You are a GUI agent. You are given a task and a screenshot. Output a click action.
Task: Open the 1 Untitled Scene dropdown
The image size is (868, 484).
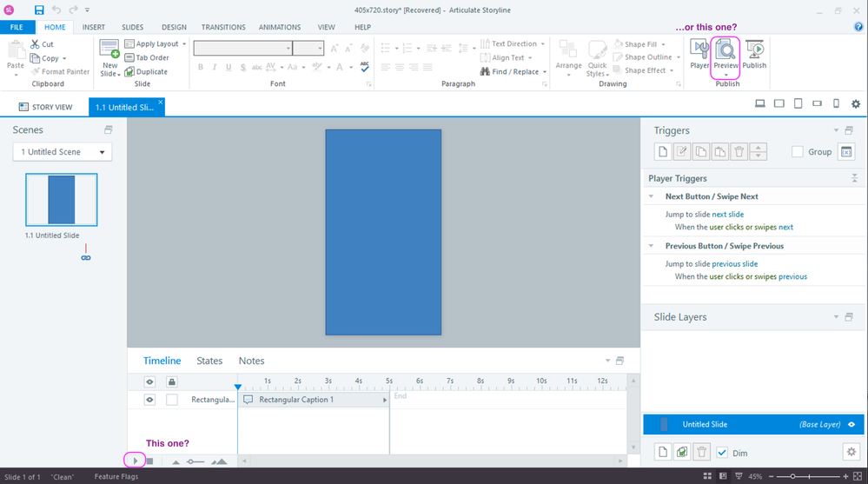coord(62,152)
